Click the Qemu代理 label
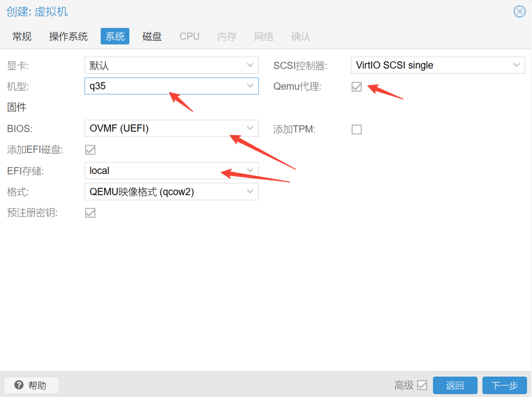Image resolution: width=532 pixels, height=397 pixels. [x=297, y=86]
